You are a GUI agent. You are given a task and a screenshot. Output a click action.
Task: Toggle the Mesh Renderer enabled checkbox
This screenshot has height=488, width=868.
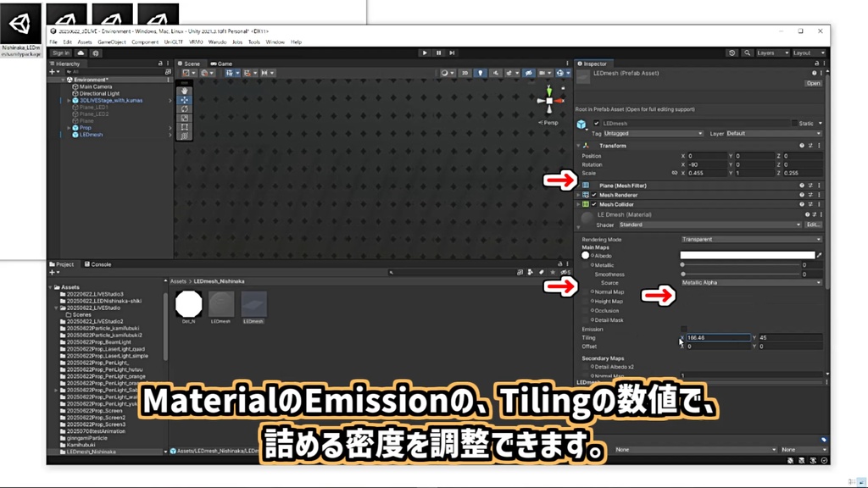[593, 194]
